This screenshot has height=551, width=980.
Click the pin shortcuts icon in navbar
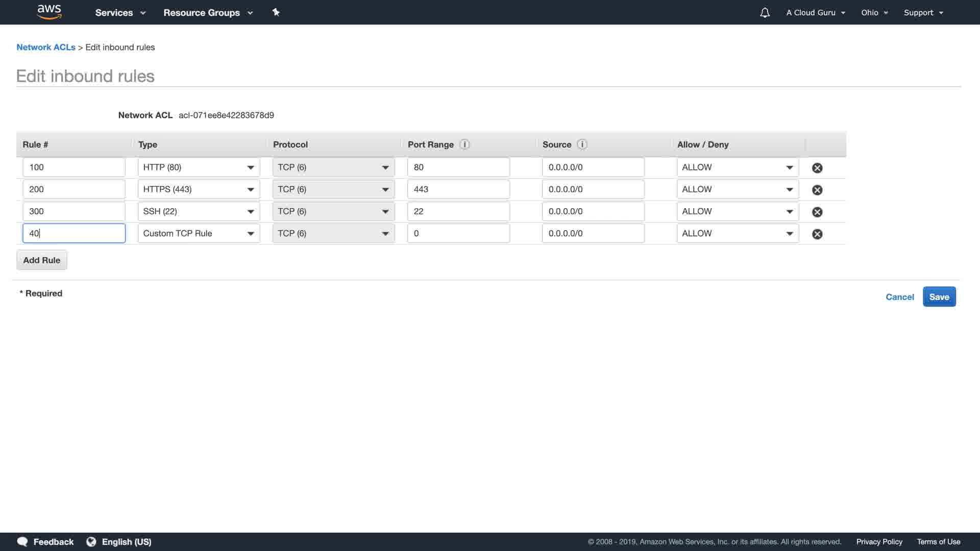276,12
